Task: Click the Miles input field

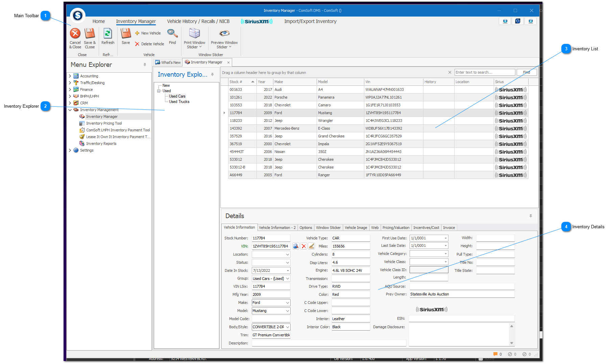Action: pos(350,246)
